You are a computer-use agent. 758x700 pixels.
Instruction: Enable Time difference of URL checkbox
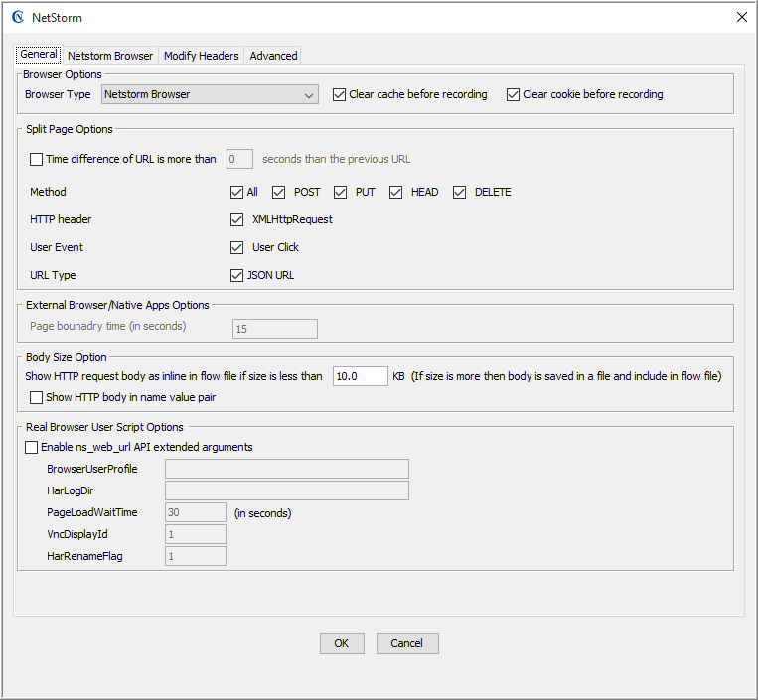(x=36, y=159)
